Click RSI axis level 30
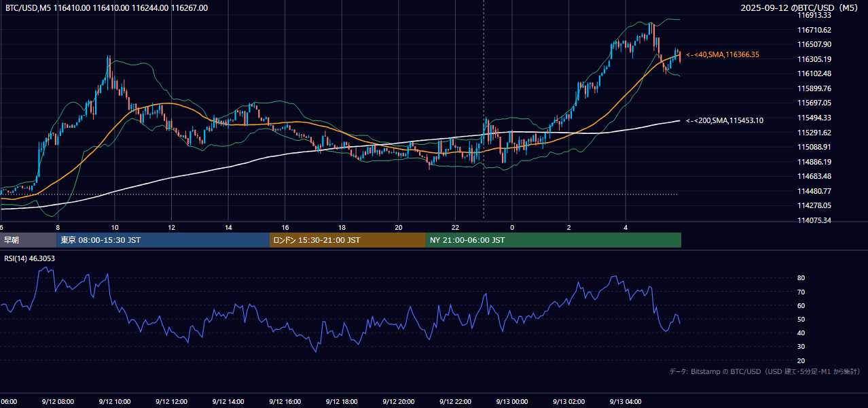The image size is (868, 408). pos(801,347)
